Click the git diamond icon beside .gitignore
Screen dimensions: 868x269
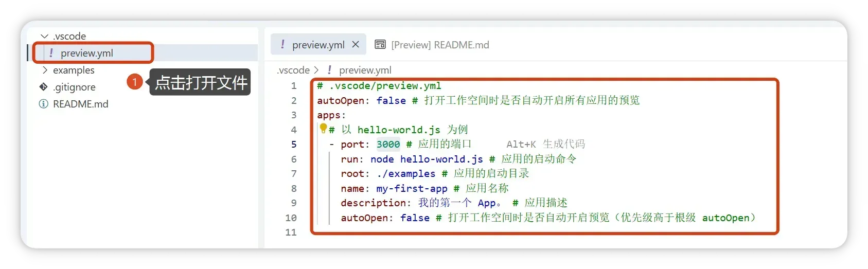pos(44,87)
